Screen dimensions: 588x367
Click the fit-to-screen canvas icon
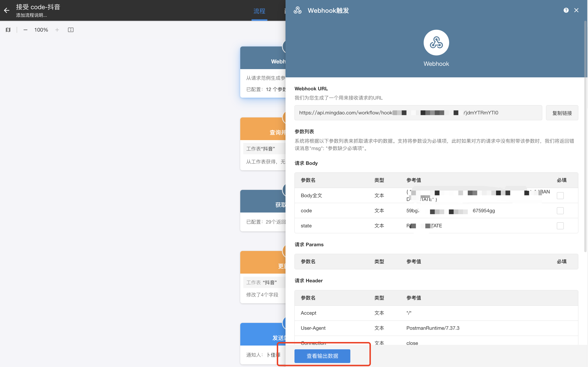(70, 30)
